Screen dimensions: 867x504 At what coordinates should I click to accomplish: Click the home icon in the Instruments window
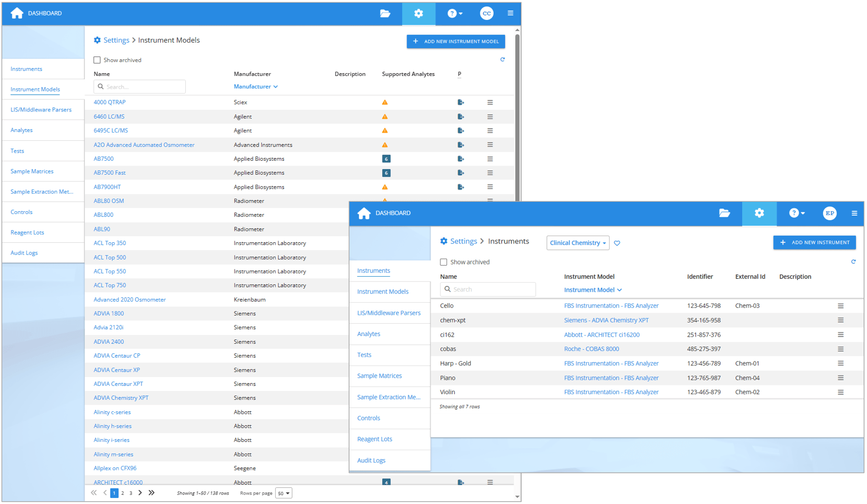point(364,213)
